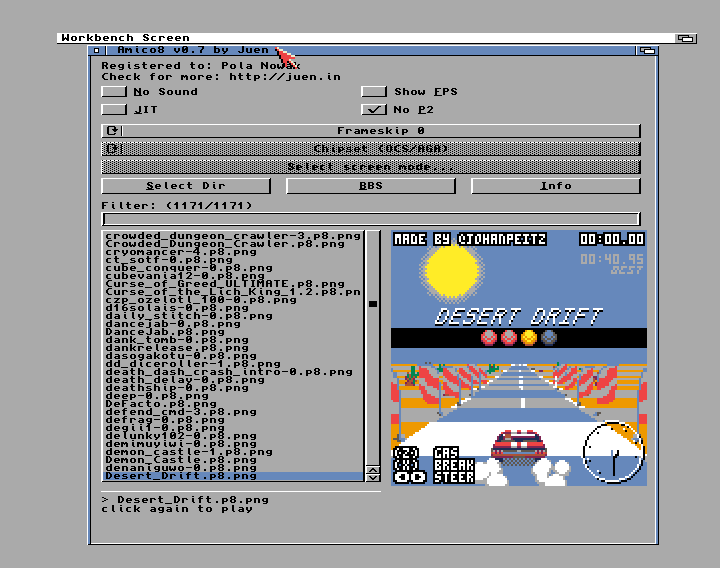This screenshot has width=720, height=568.
Task: Select demon_castle-1.p8.png entry
Action: click(x=233, y=452)
